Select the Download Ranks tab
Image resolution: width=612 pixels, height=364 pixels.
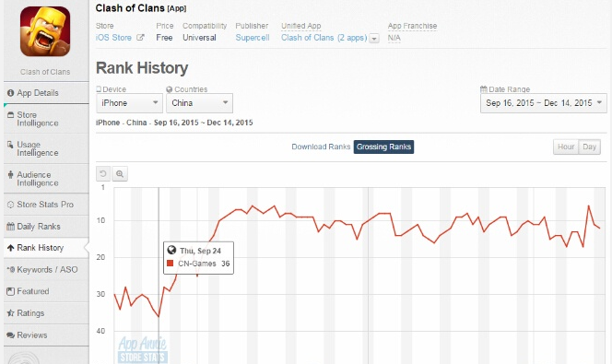click(321, 147)
